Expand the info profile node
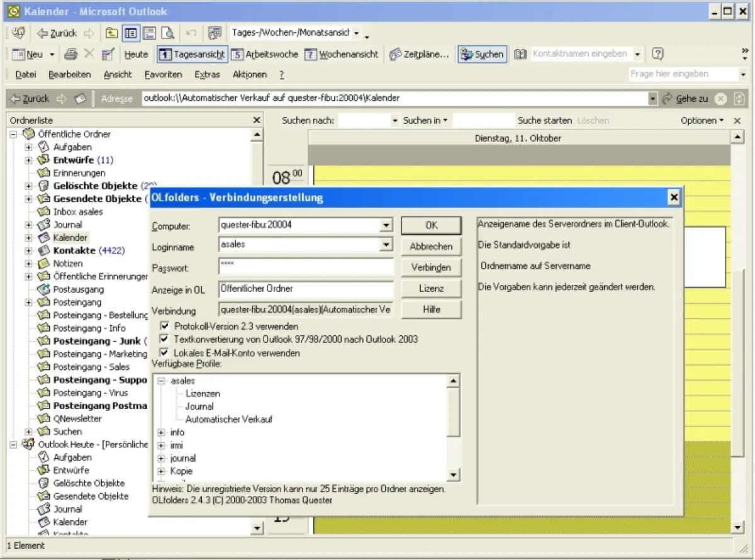Image resolution: width=755 pixels, height=560 pixels. pos(162,432)
